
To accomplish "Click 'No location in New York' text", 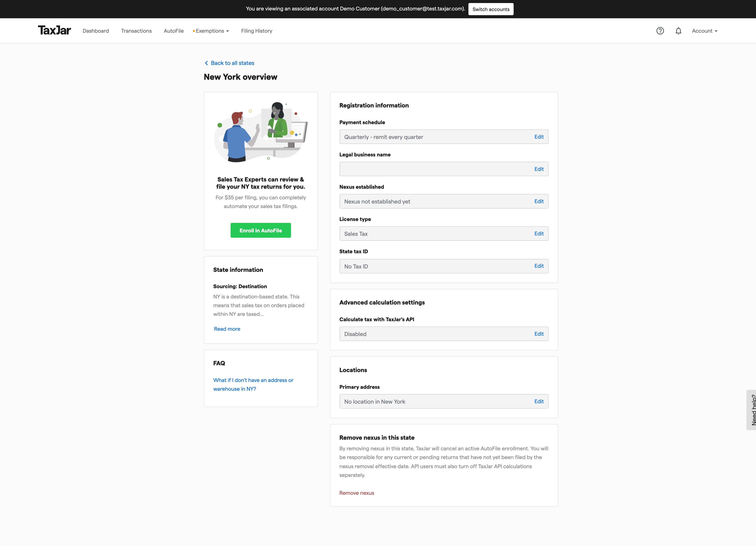I will (375, 402).
